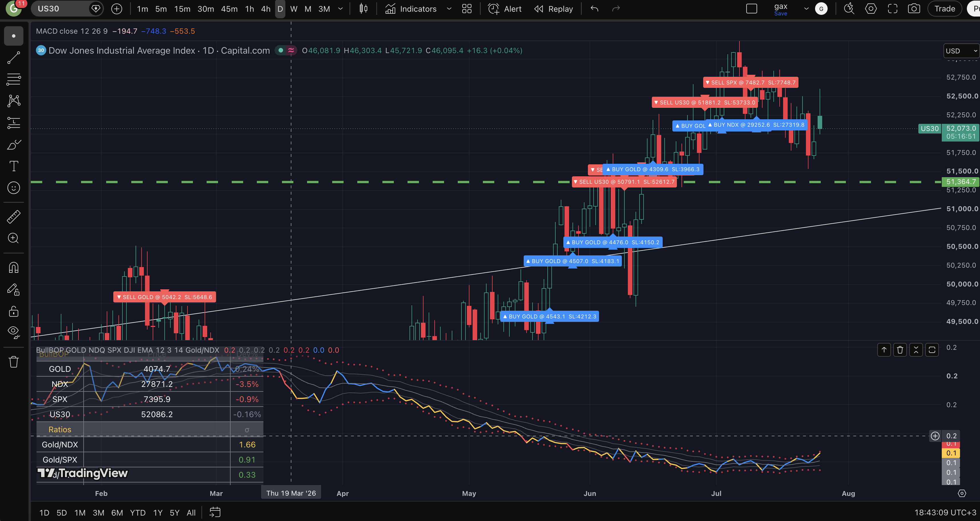Toggle the market open status indicator
The height and width of the screenshot is (521, 980).
[x=281, y=51]
